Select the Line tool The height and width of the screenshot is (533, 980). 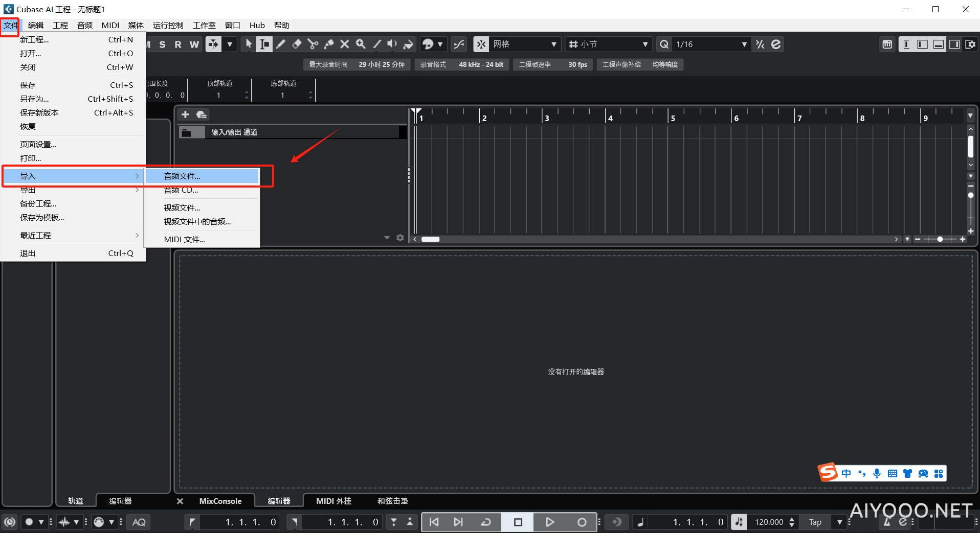click(377, 44)
